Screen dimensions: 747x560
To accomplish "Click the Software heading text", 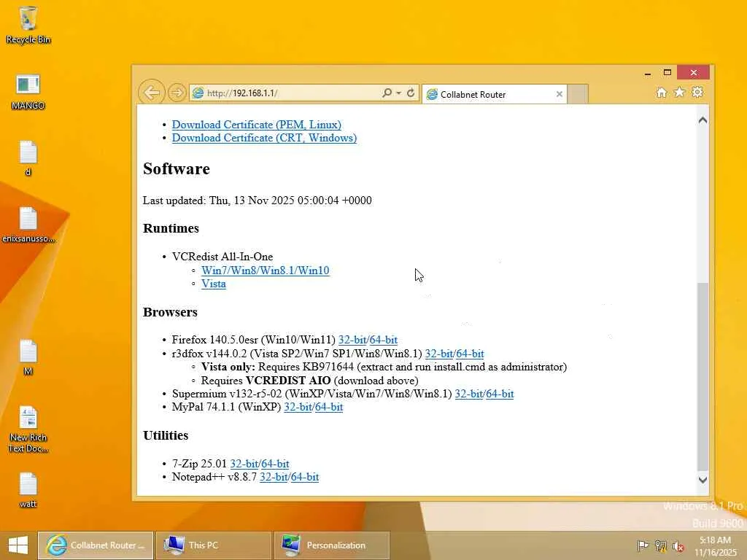I will [x=177, y=168].
